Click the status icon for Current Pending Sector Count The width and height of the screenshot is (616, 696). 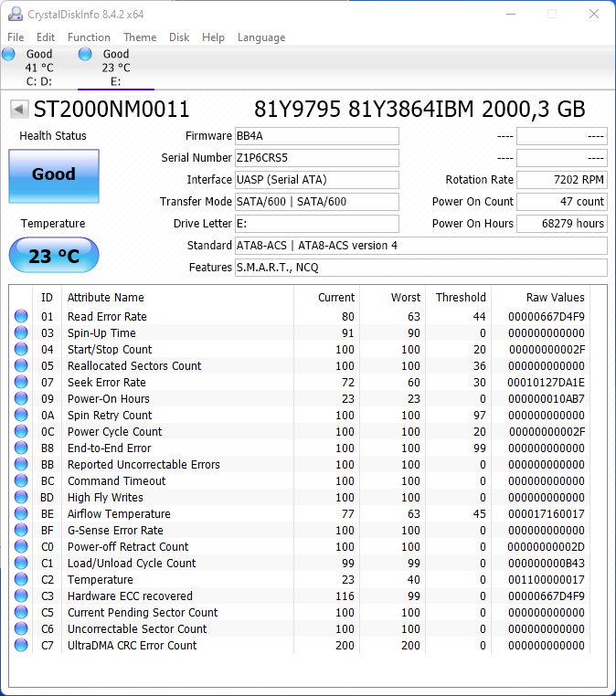coord(21,612)
